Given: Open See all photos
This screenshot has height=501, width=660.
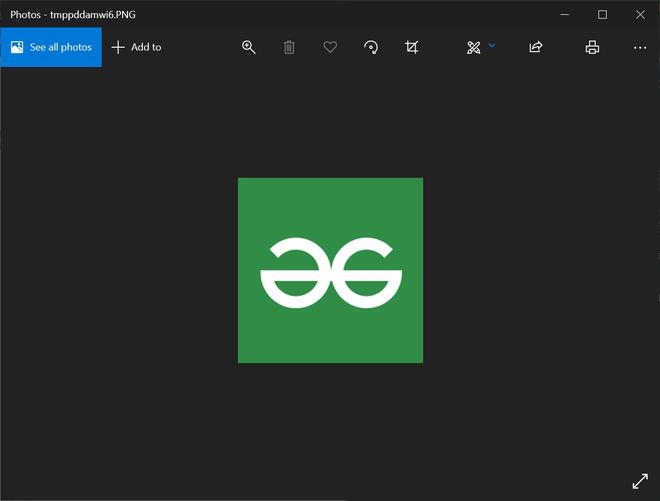Looking at the screenshot, I should (x=51, y=47).
